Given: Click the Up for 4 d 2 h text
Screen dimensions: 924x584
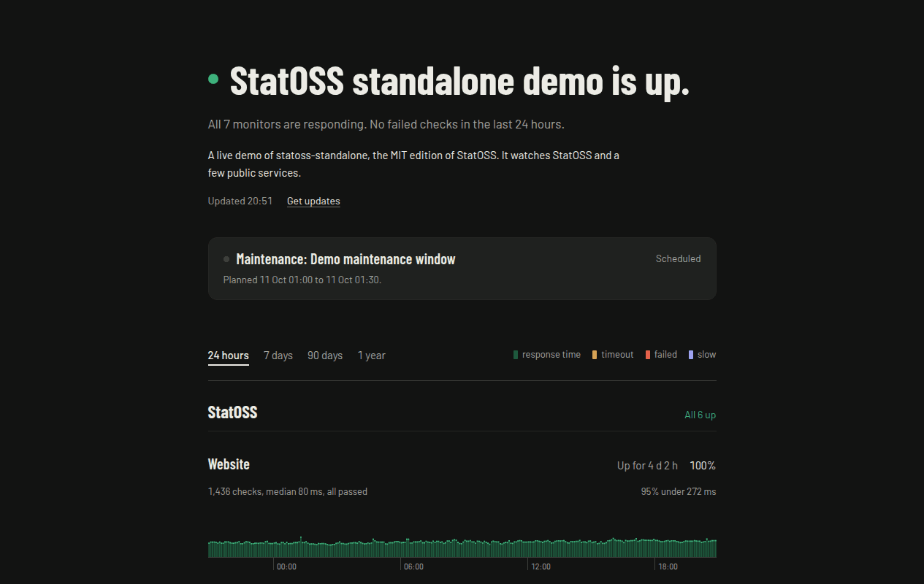Looking at the screenshot, I should coord(647,466).
